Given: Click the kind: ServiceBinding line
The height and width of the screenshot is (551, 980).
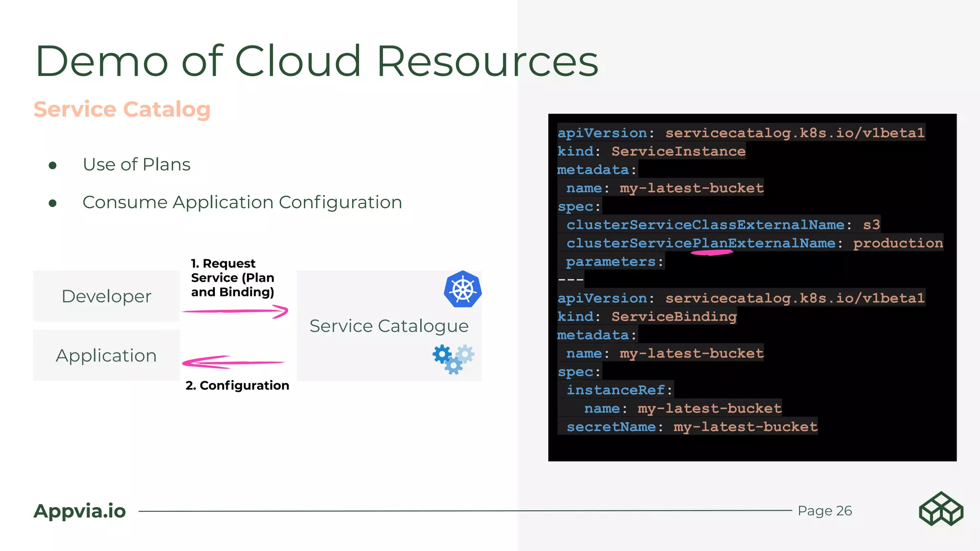Looking at the screenshot, I should (647, 317).
